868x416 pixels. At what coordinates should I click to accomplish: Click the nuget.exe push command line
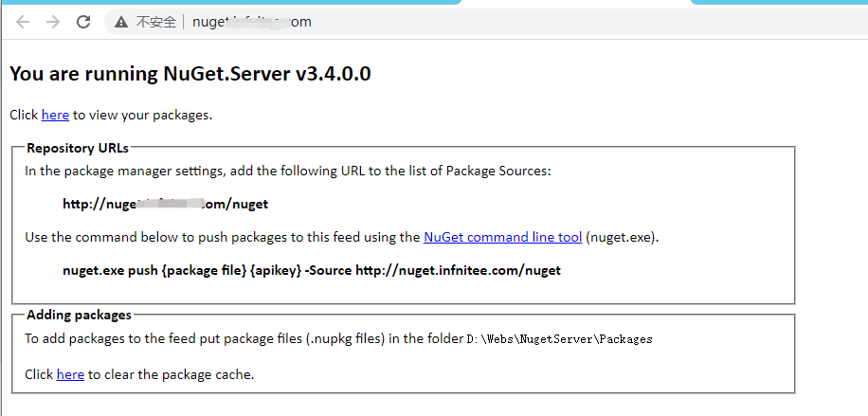(312, 270)
